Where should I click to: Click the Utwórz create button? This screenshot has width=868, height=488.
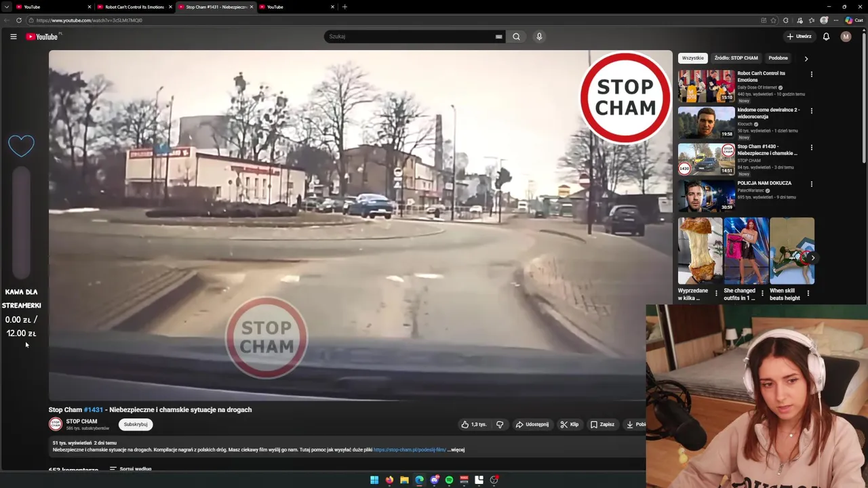tap(799, 37)
